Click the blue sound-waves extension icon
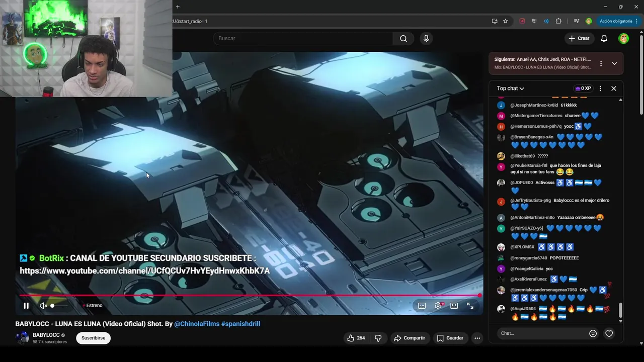Screen dimensions: 644x362 [x=546, y=21]
